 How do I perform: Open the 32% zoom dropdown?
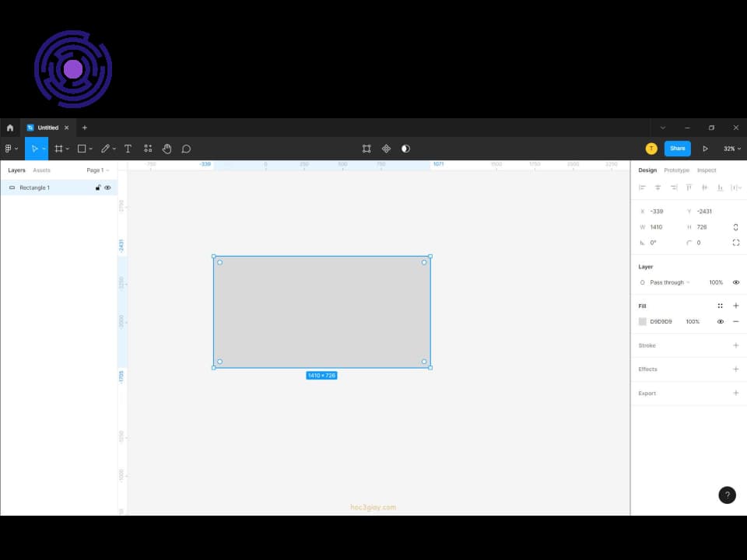coord(731,149)
